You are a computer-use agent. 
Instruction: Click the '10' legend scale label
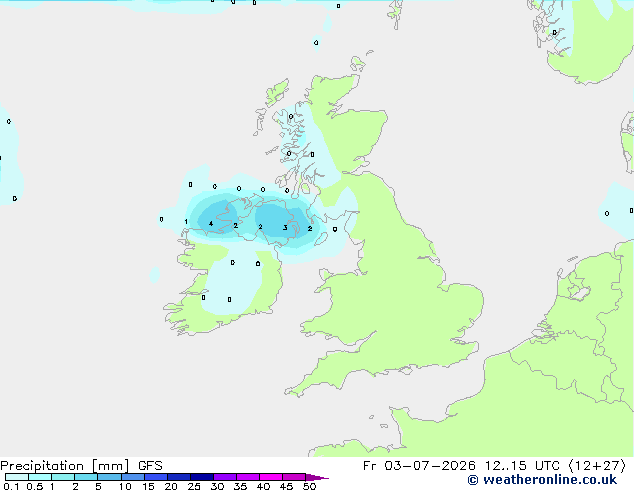[125, 486]
